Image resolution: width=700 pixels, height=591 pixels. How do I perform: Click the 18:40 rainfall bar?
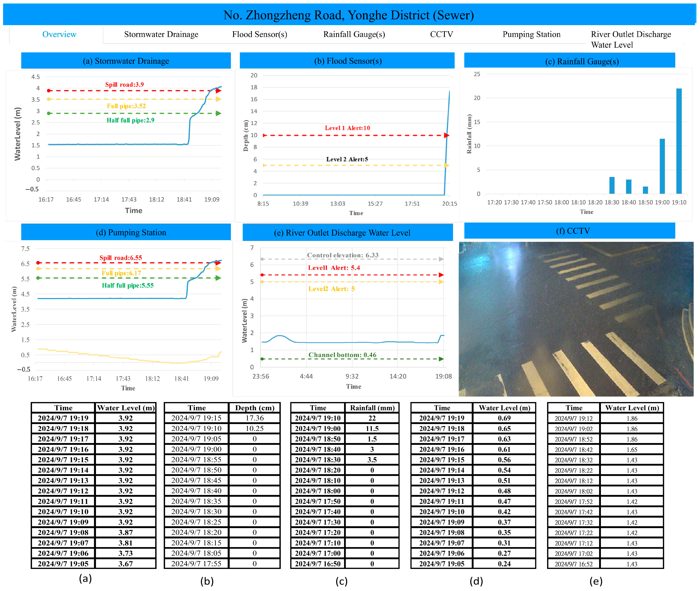click(629, 187)
